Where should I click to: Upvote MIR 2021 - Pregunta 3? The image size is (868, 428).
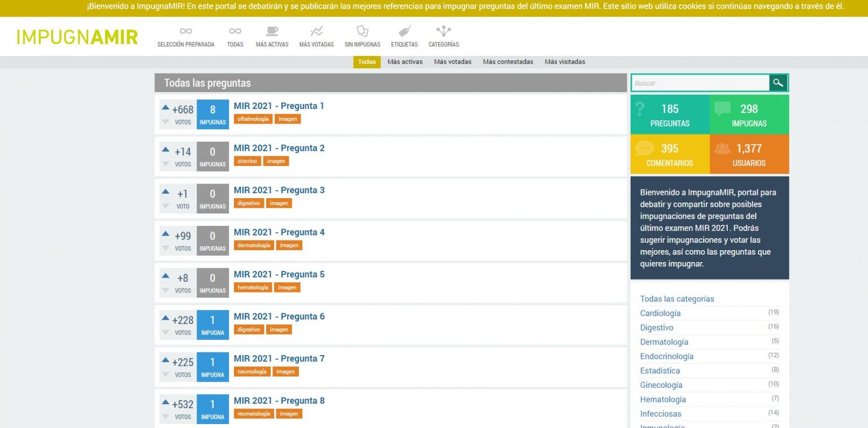click(166, 191)
